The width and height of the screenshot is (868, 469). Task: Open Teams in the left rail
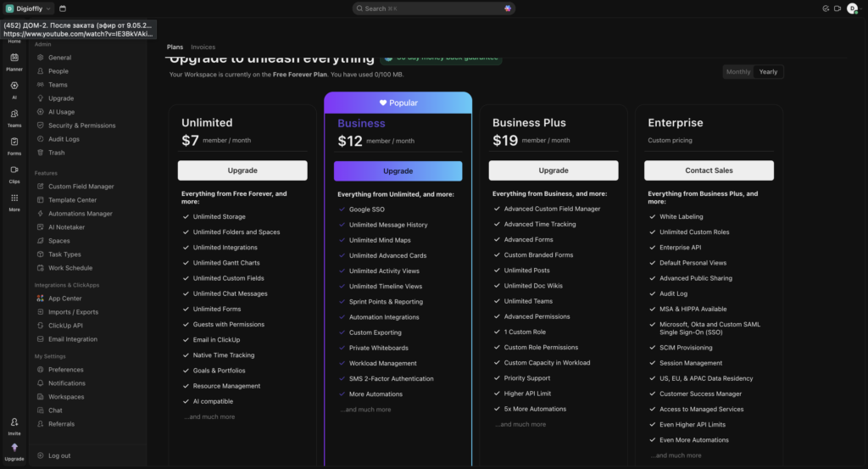pyautogui.click(x=14, y=114)
